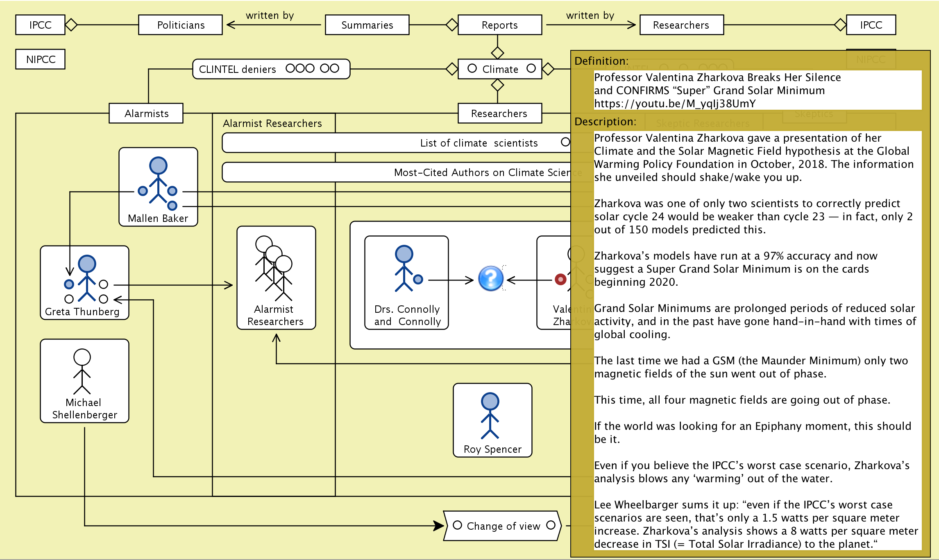The image size is (939, 560).
Task: Click the left circle in Change of view
Action: (457, 525)
